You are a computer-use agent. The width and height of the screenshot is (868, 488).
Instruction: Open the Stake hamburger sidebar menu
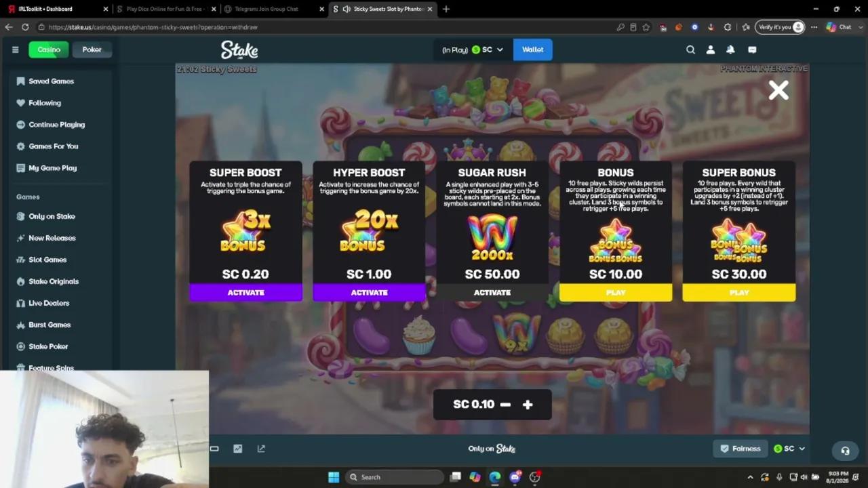(x=15, y=49)
